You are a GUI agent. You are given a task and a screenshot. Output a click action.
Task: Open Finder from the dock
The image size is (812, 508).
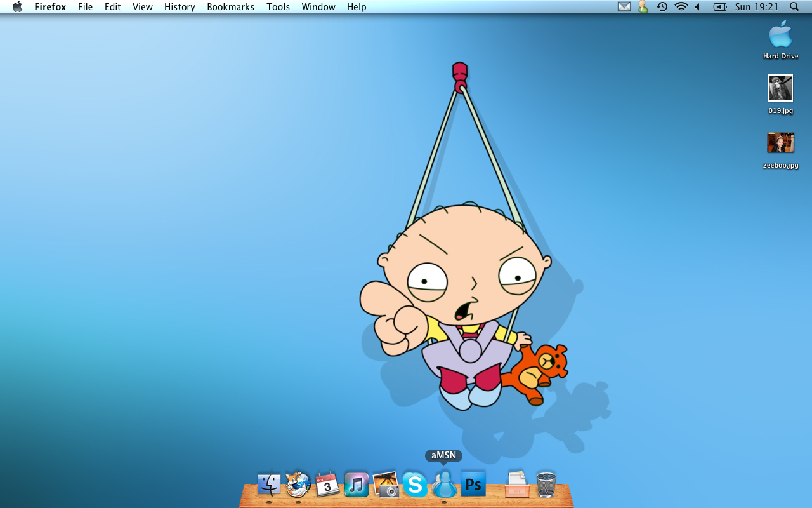(x=269, y=485)
